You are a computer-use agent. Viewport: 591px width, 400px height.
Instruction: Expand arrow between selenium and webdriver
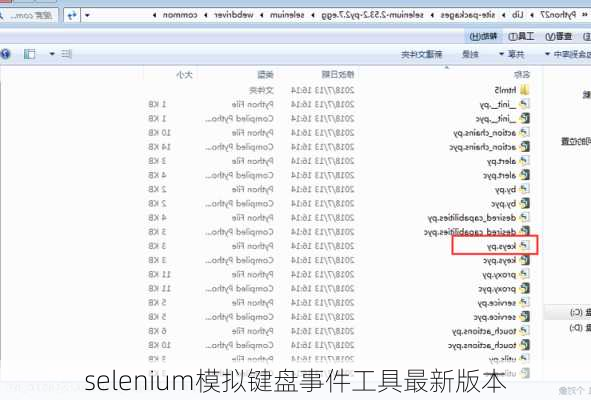tap(262, 15)
